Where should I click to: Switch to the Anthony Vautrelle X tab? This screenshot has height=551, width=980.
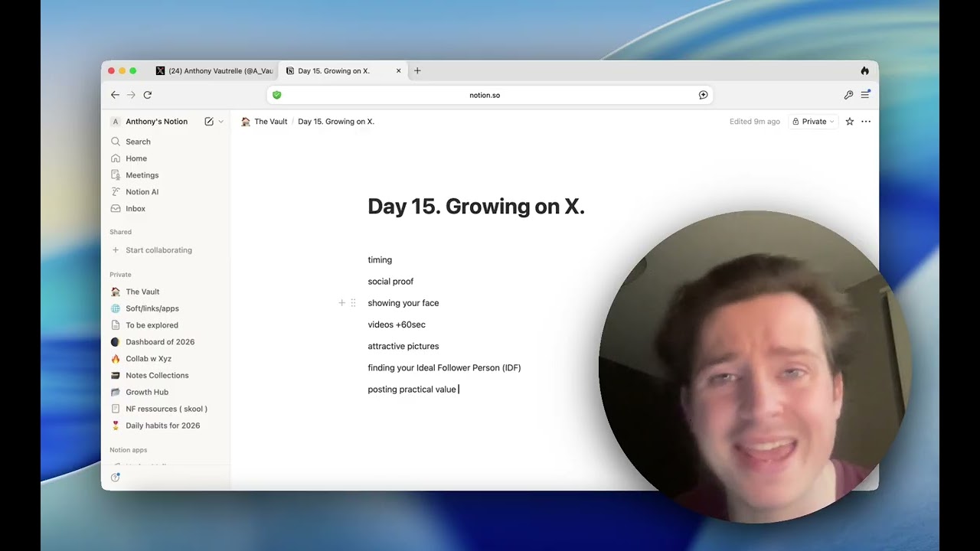(x=214, y=70)
